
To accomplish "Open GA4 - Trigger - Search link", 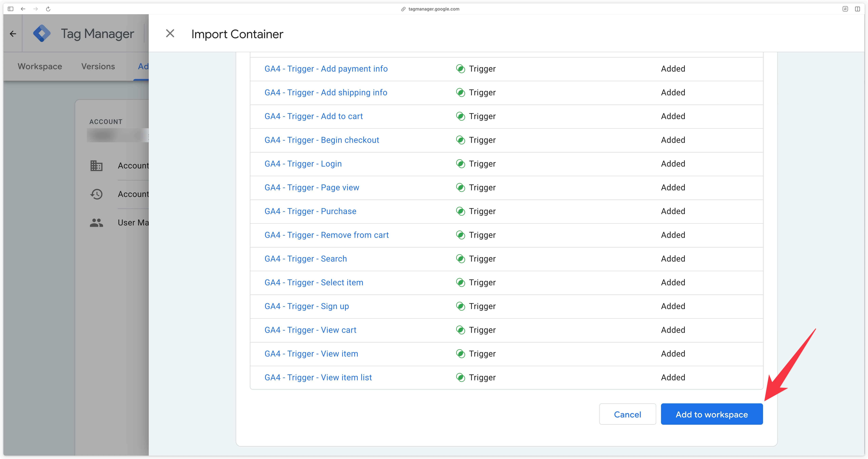I will pyautogui.click(x=306, y=259).
